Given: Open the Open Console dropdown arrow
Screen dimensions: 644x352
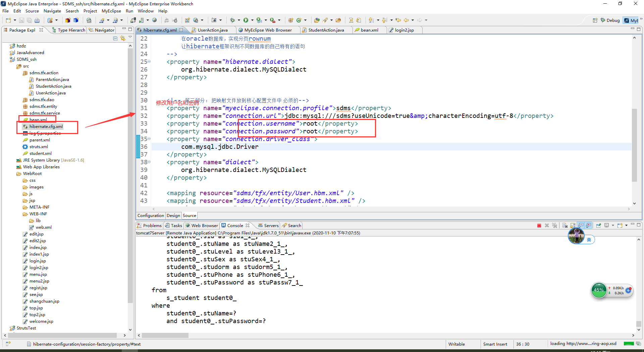Looking at the screenshot, I should 626,225.
